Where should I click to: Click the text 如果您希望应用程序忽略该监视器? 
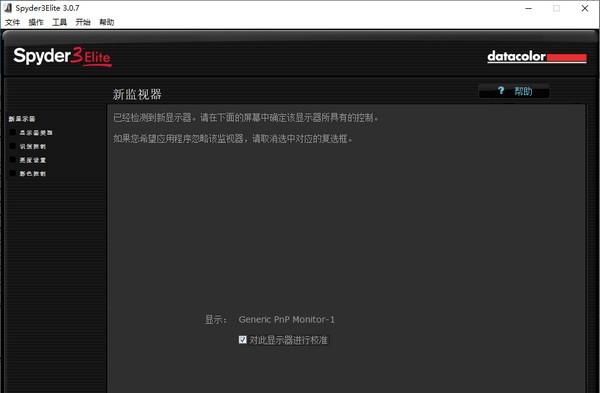pos(178,138)
